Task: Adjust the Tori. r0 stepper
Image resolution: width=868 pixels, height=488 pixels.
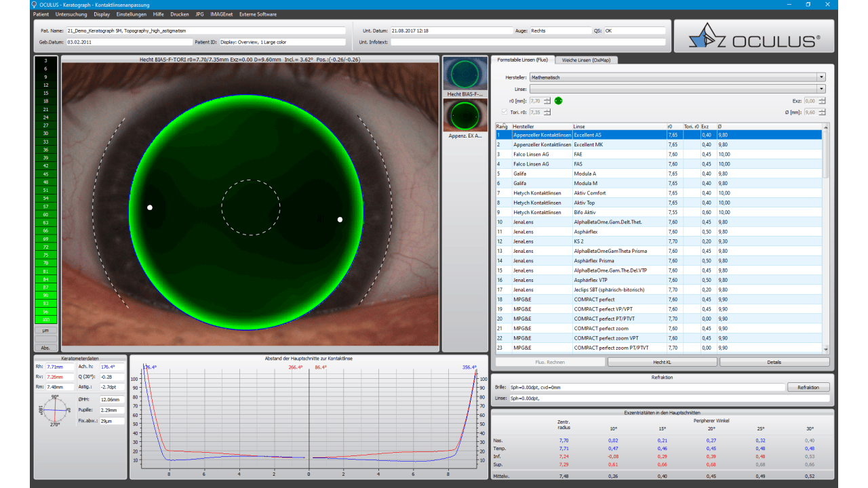Action: tap(547, 112)
